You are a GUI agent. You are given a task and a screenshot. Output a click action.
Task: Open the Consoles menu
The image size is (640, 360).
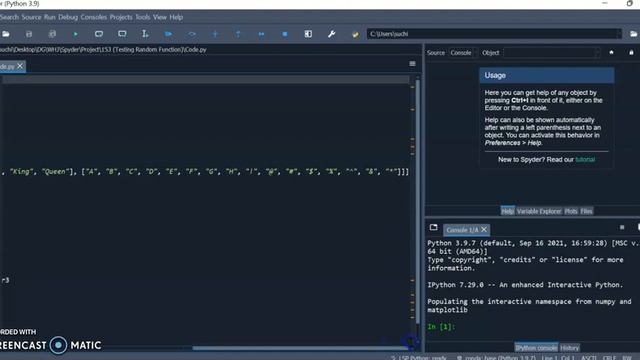click(x=93, y=17)
